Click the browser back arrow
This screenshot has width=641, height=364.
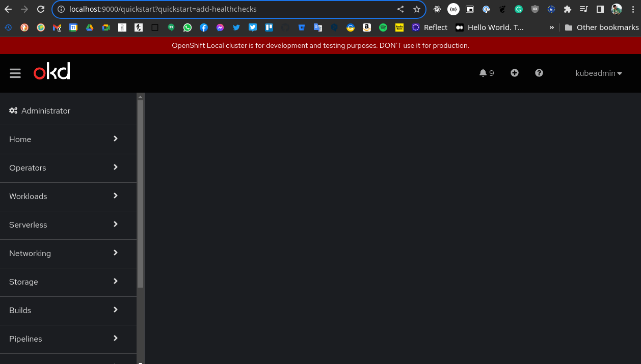[8, 9]
